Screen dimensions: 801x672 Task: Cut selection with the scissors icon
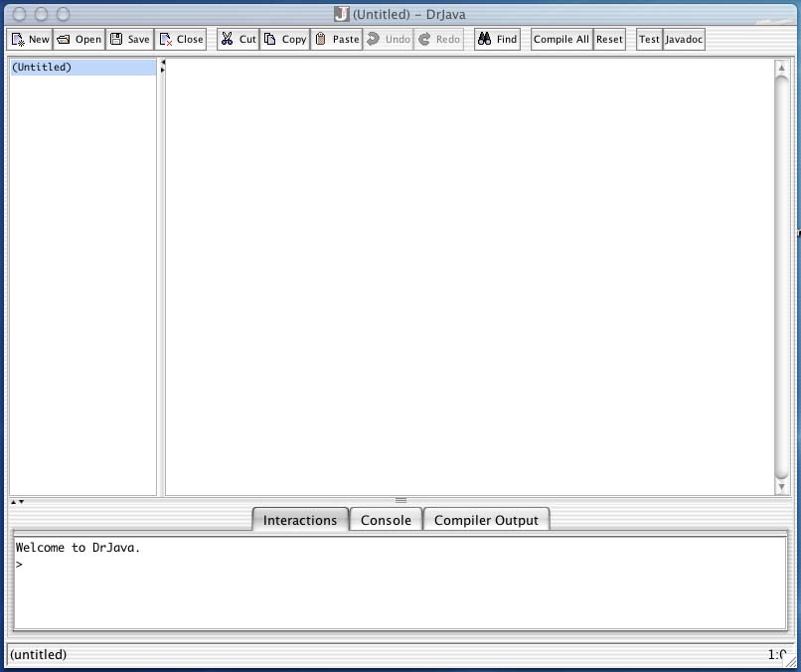point(227,40)
